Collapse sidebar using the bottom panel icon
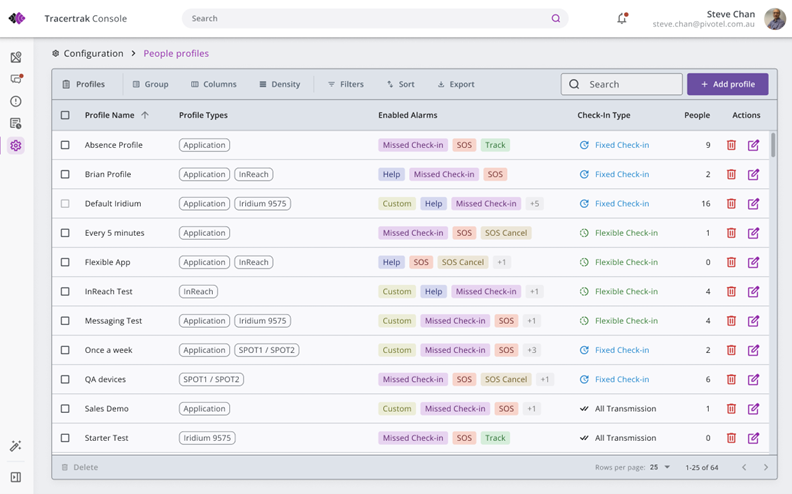 [15, 477]
